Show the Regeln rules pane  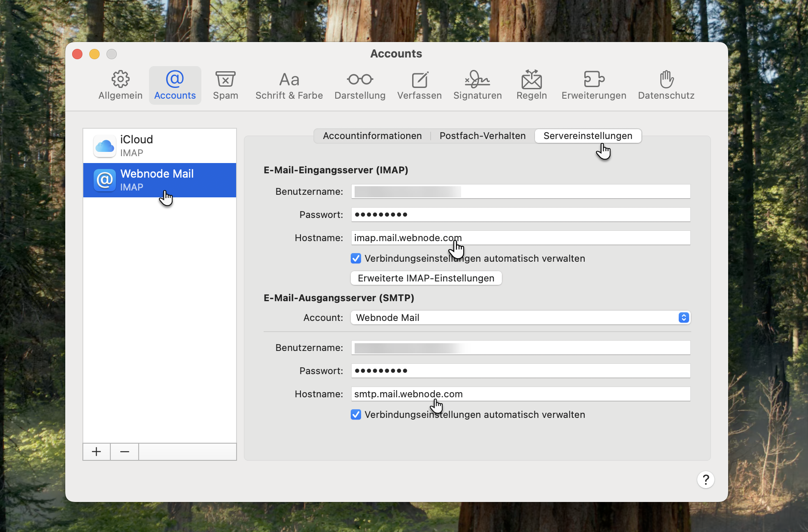[x=532, y=85]
